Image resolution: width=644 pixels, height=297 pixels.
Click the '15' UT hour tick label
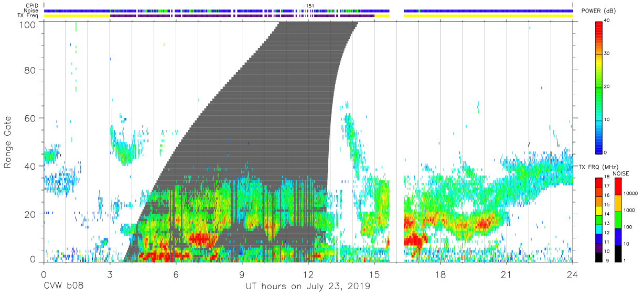pyautogui.click(x=374, y=274)
